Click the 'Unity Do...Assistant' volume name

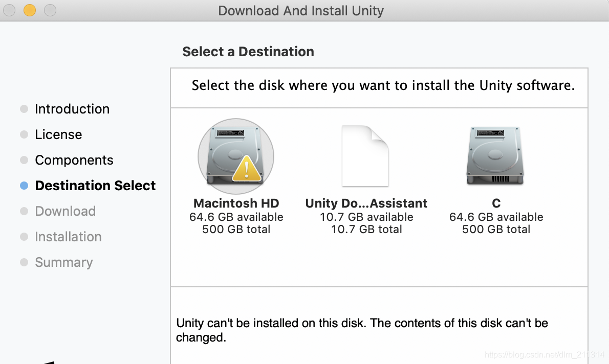coord(366,203)
